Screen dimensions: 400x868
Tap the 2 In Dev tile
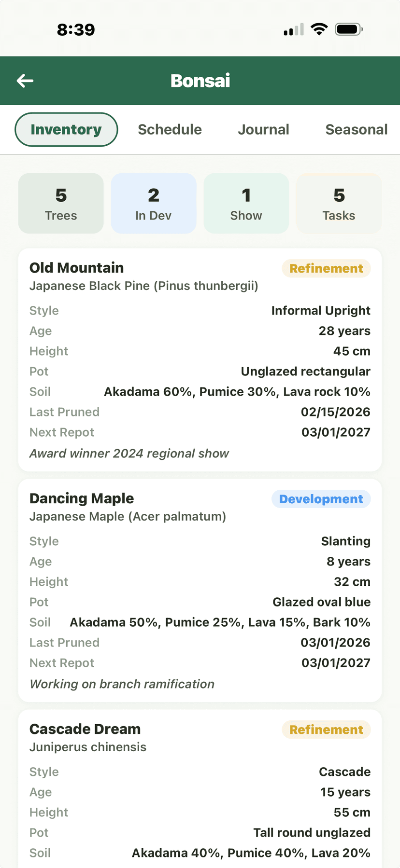click(154, 204)
